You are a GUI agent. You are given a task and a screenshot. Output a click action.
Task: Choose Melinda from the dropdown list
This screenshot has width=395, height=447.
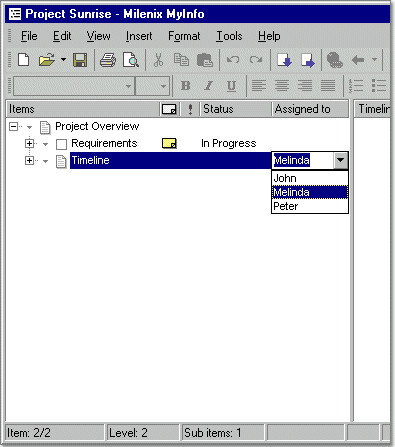(310, 192)
